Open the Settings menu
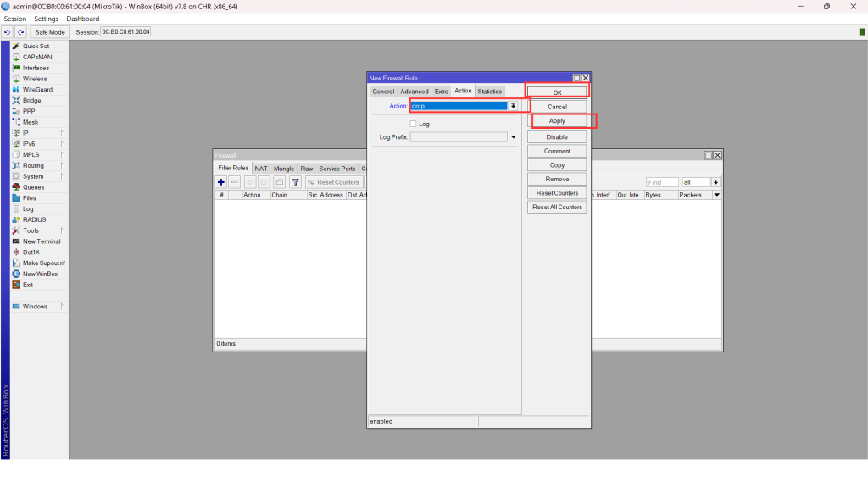The image size is (868, 488). pyautogui.click(x=47, y=19)
